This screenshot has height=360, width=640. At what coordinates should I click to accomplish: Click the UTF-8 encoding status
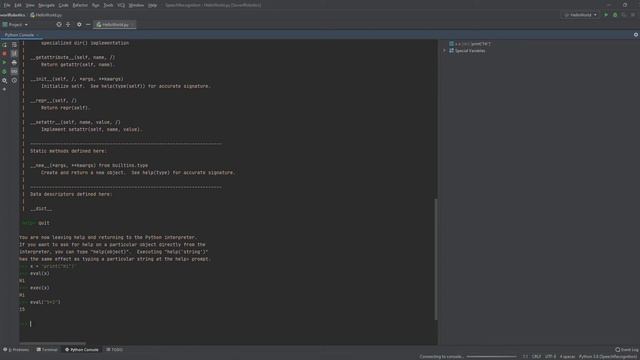pyautogui.click(x=551, y=356)
